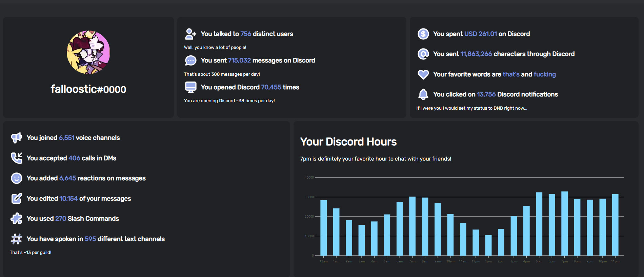Click the at-sign characters sent icon
Viewport: 644px width, 277px height.
click(423, 54)
